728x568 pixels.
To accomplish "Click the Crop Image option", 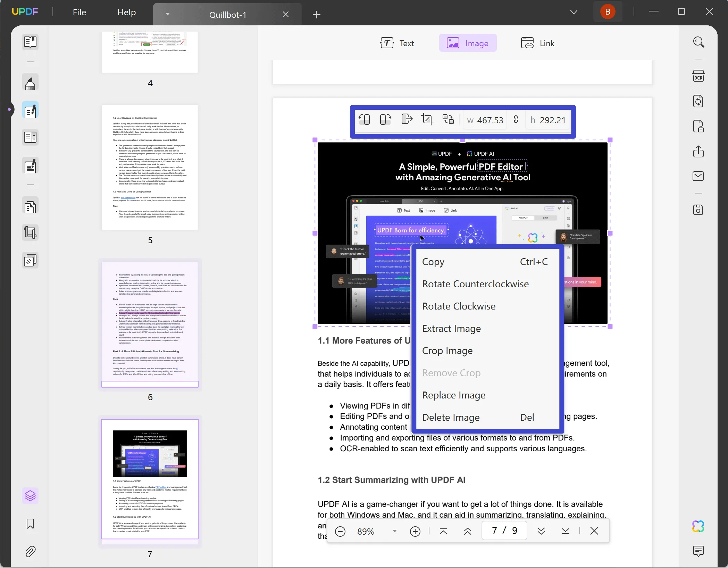I will point(447,351).
